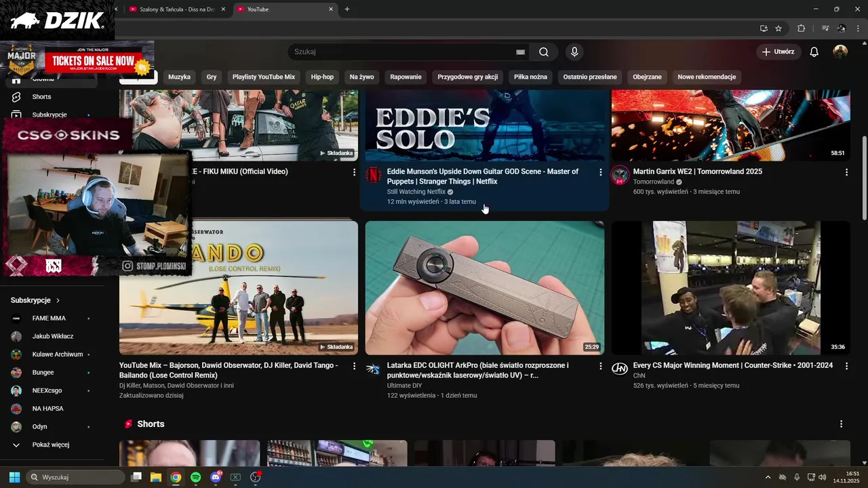The height and width of the screenshot is (488, 868).
Task: Click the Windows Start button
Action: coord(14,477)
